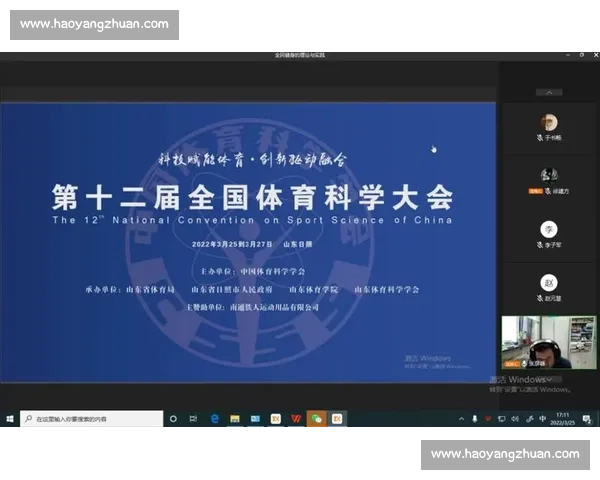Click the orange badge on the second participant

[x=536, y=191]
